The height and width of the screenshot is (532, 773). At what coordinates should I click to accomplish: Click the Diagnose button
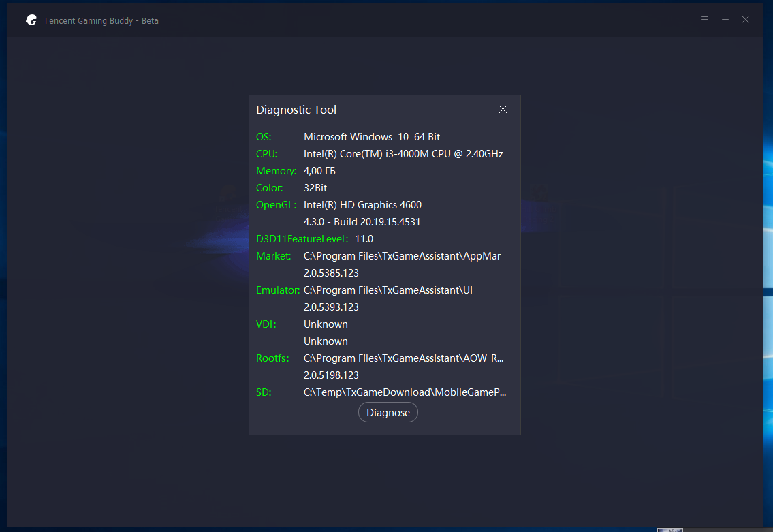point(388,413)
